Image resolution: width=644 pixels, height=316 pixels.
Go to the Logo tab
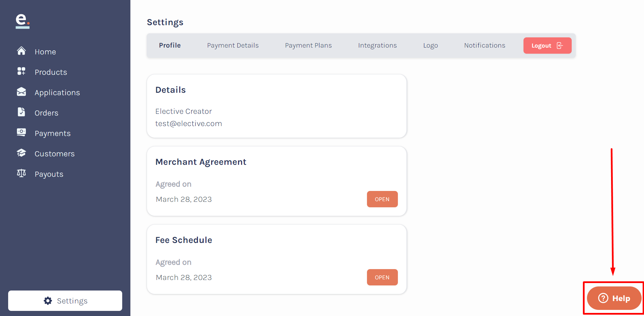click(x=430, y=46)
